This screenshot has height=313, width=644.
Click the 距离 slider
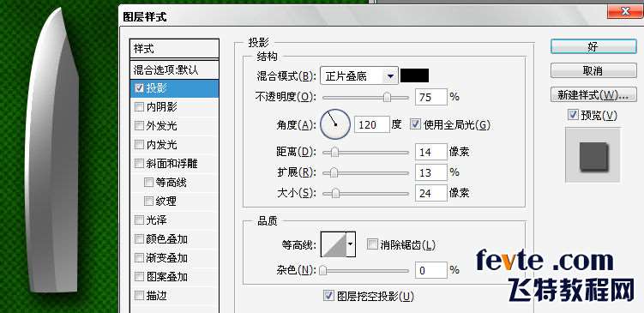point(365,153)
